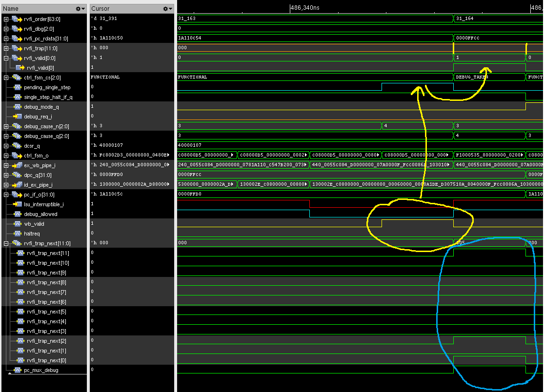
Task: Click the grouped waveform icon for rvfi_order
Action: pos(15,19)
